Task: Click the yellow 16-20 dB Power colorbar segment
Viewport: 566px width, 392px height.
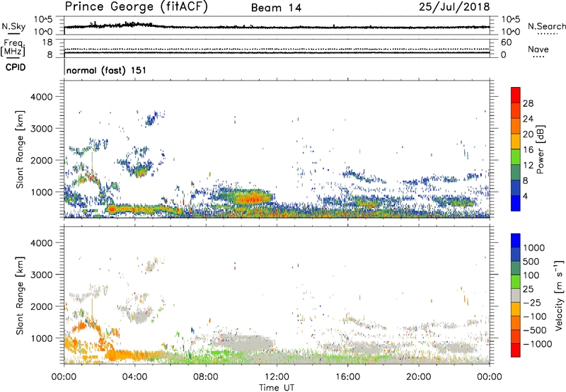Action: pos(516,142)
